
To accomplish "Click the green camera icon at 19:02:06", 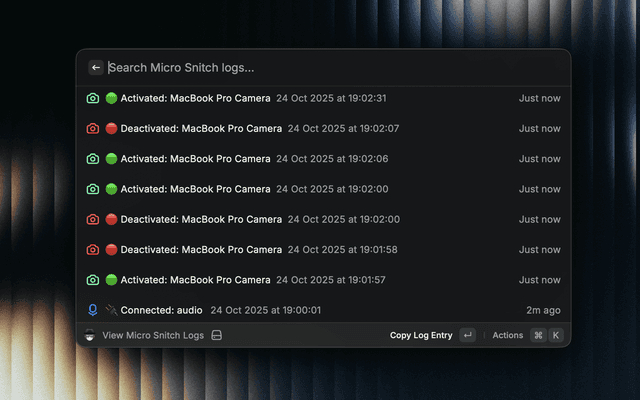I will [93, 159].
